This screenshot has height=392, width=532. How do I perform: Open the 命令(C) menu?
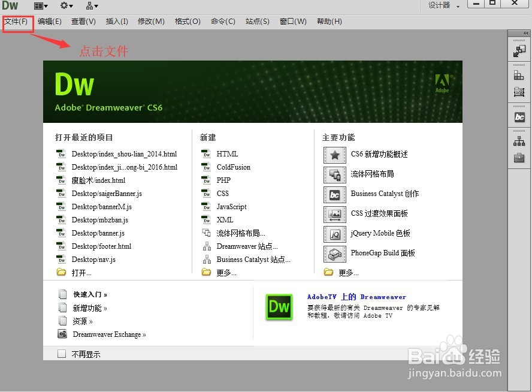pos(223,22)
